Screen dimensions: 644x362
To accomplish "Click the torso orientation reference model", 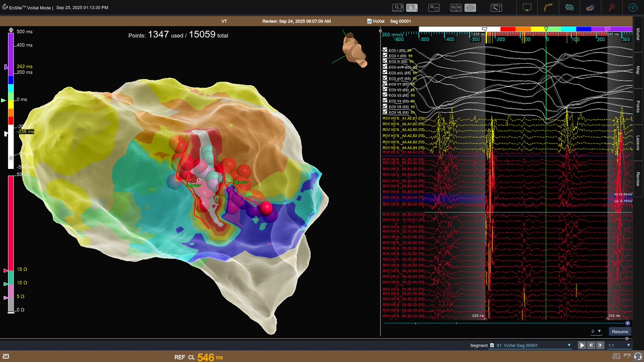I will [x=356, y=50].
